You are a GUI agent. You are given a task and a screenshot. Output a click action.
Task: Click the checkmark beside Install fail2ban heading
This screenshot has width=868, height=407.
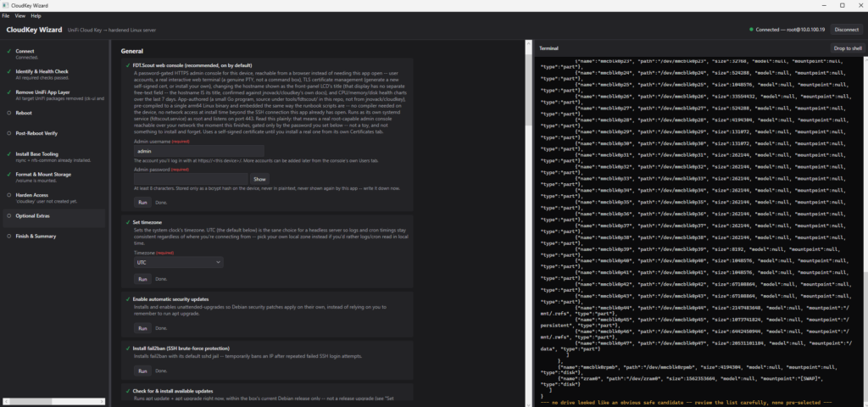(128, 348)
